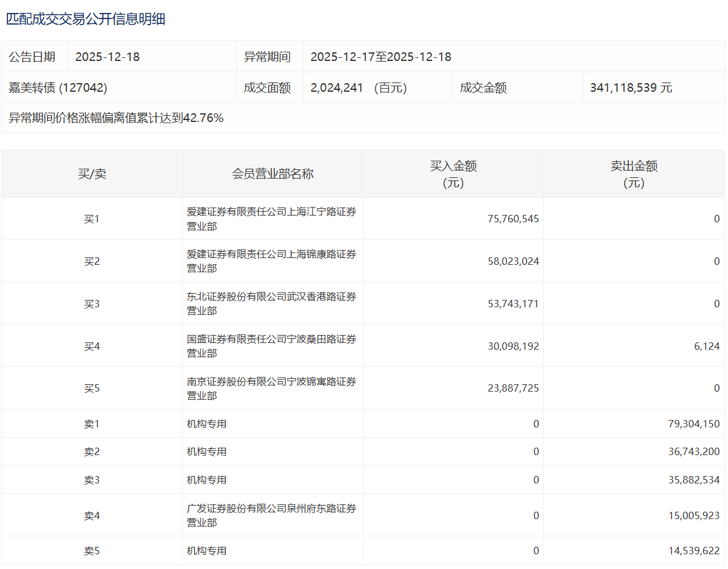Open 爱建证券上海江宁路证券营业部 entry
728x569 pixels.
(271, 219)
